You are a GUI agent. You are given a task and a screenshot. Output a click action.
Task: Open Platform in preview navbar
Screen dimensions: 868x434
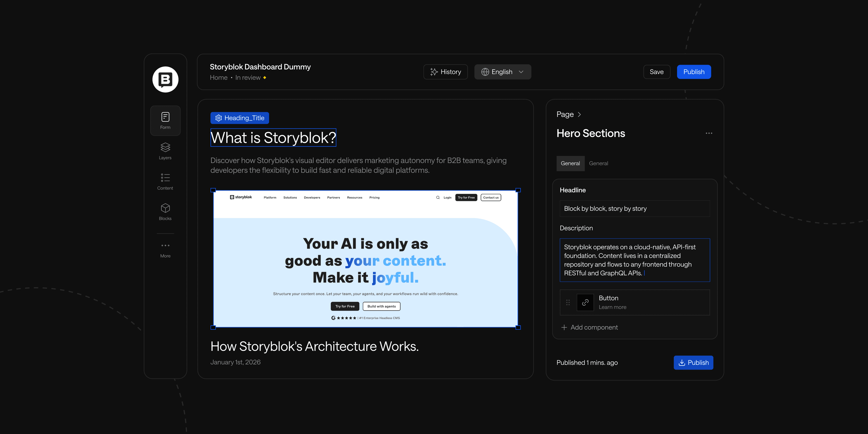[270, 198]
